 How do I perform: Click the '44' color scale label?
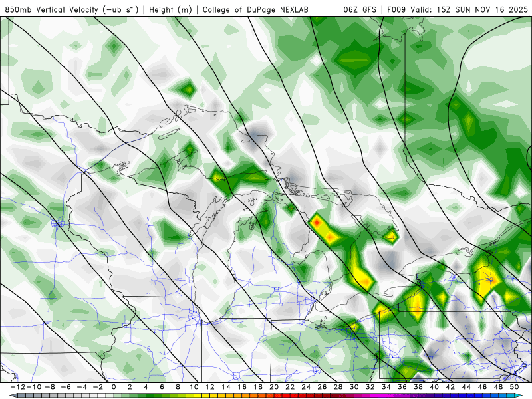coord(466,387)
